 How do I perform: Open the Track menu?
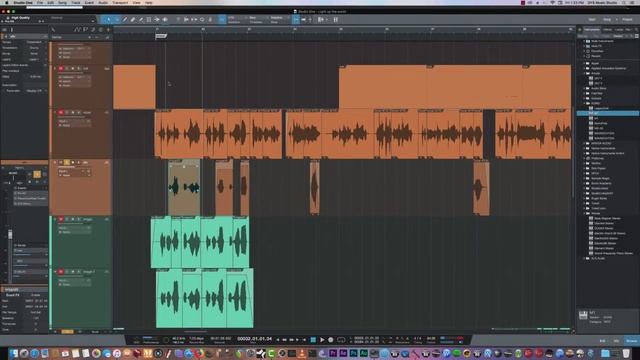76,2
